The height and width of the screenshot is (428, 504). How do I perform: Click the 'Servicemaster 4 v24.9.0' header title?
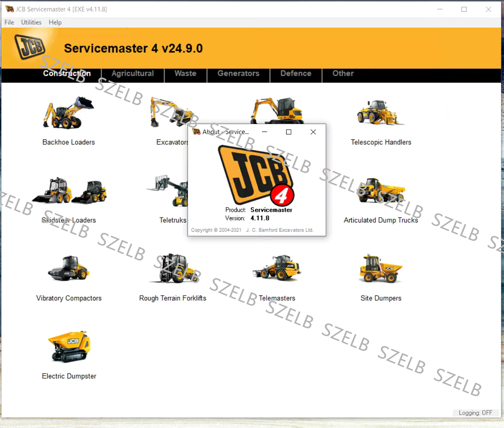(133, 48)
